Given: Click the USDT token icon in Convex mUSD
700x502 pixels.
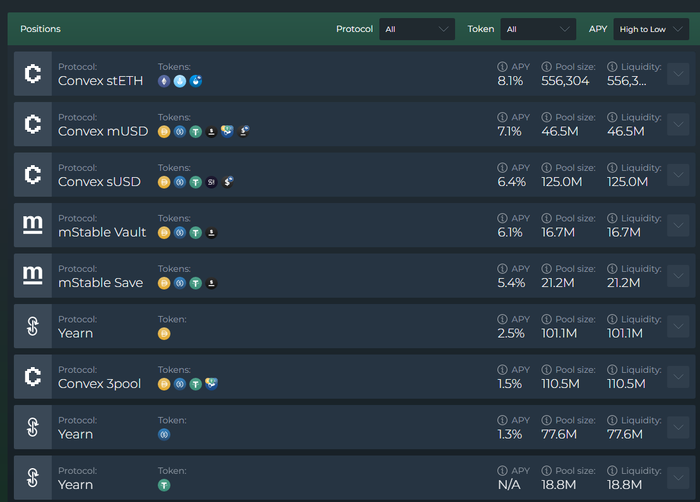Looking at the screenshot, I should tap(196, 132).
